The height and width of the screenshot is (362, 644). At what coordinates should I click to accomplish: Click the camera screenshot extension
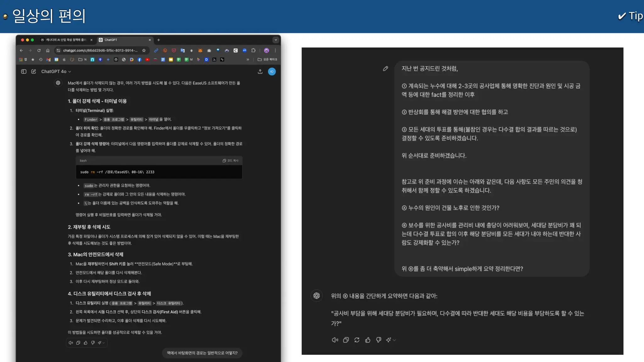(209, 50)
